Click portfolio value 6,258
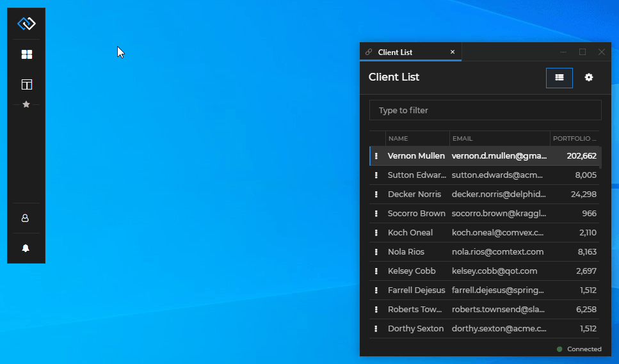This screenshot has height=364, width=619. (x=586, y=310)
